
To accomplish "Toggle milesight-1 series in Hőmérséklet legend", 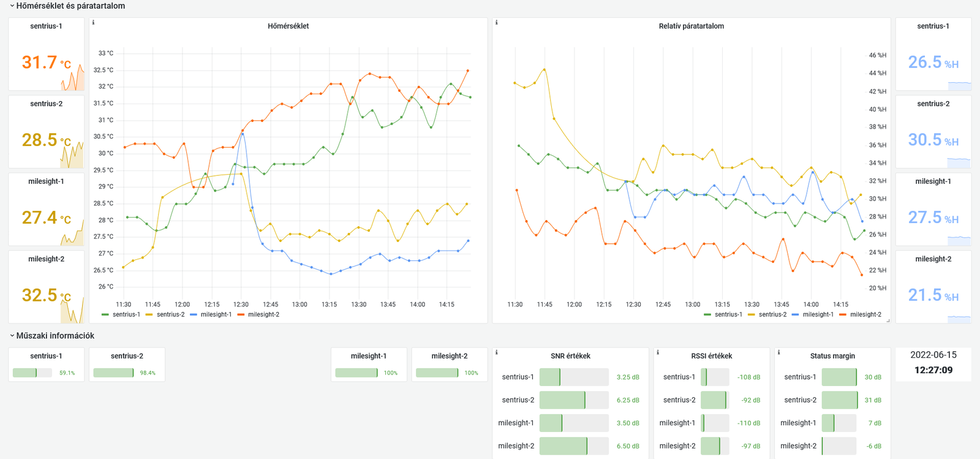I will coord(216,314).
